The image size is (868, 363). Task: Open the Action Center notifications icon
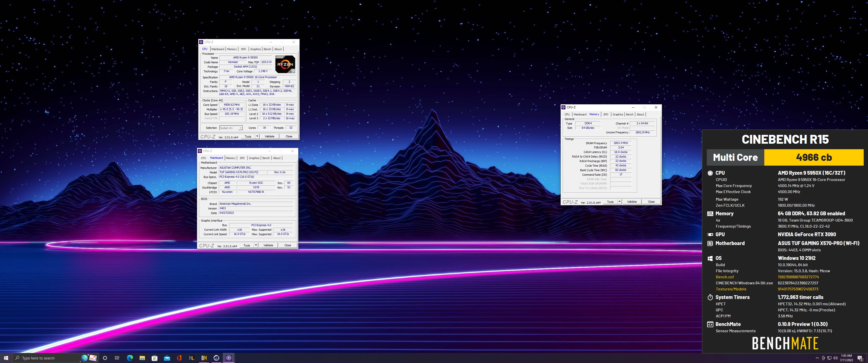coord(860,358)
